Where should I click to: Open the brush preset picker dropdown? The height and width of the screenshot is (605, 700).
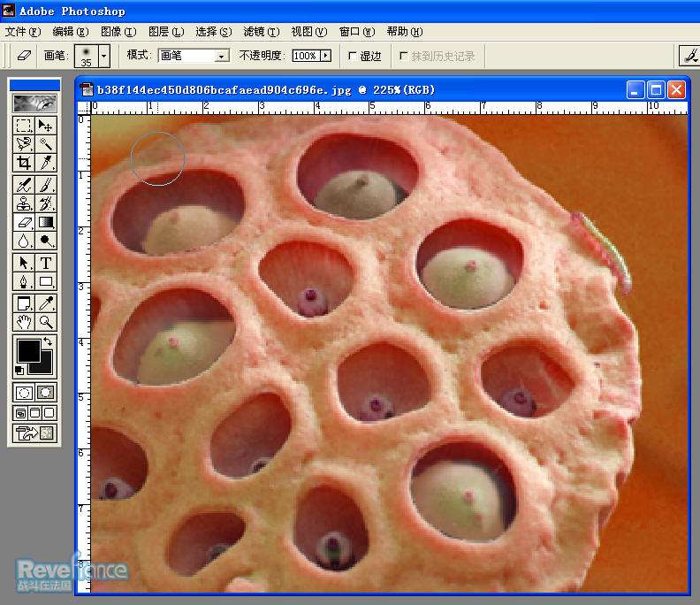[x=104, y=56]
